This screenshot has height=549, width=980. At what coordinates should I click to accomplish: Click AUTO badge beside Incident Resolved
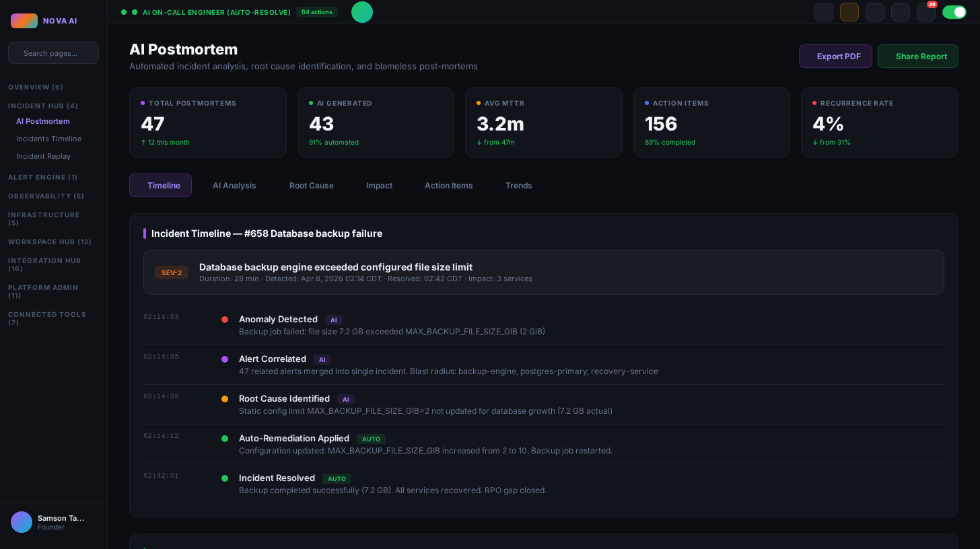[x=337, y=479]
